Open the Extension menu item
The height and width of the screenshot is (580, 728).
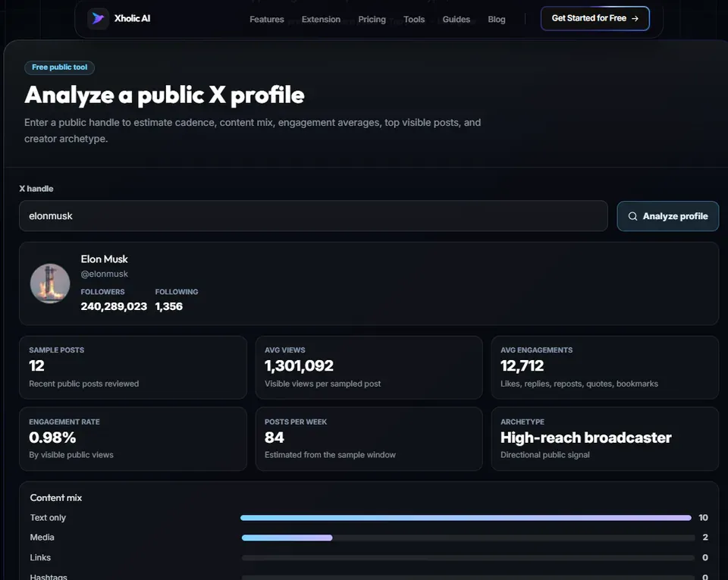coord(321,20)
